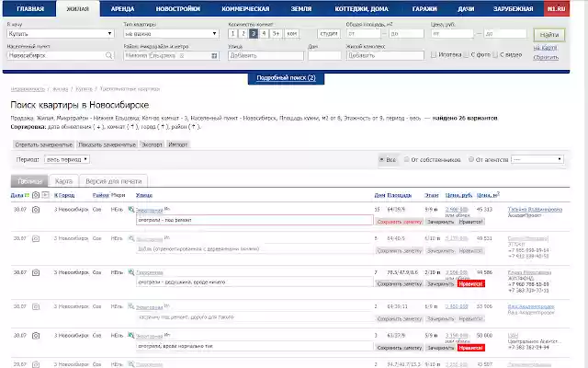Save note for the 45 313 per m² listing
The image size is (588, 368).
pos(400,222)
